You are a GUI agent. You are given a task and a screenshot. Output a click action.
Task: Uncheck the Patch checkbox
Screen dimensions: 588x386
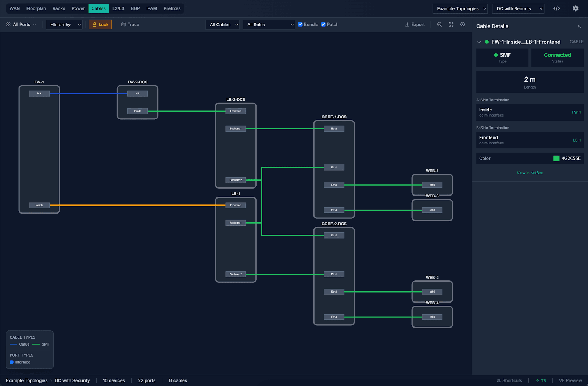[x=323, y=25]
